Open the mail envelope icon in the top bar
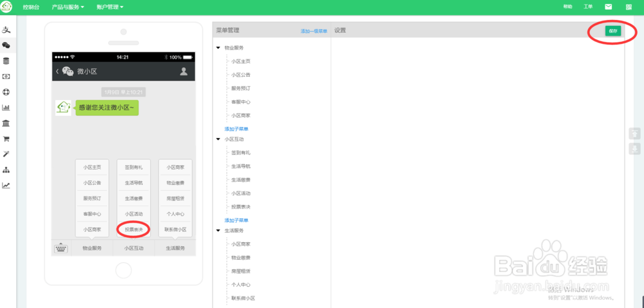644x308 pixels. (609, 7)
